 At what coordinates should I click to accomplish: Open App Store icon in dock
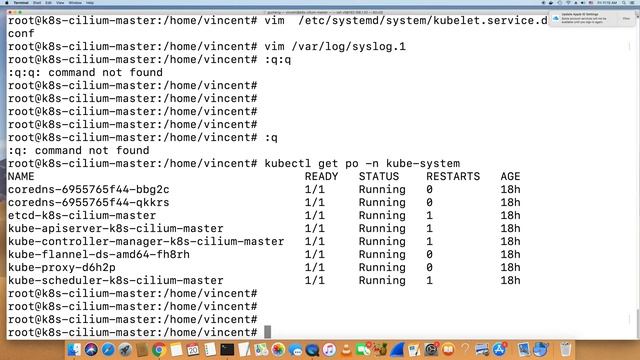499,349
